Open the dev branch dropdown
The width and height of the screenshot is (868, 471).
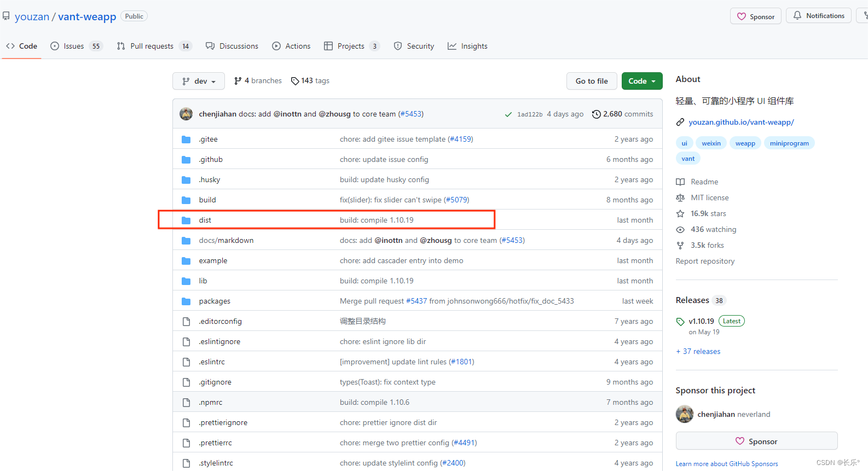199,81
